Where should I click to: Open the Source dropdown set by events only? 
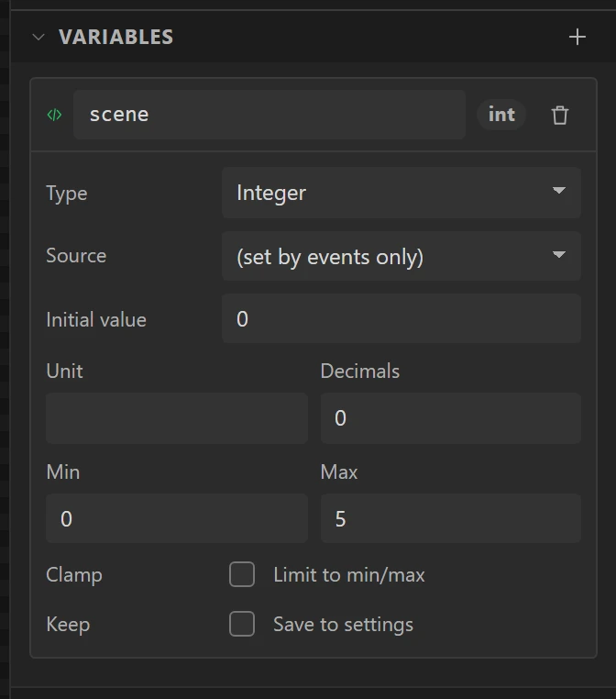(x=401, y=256)
